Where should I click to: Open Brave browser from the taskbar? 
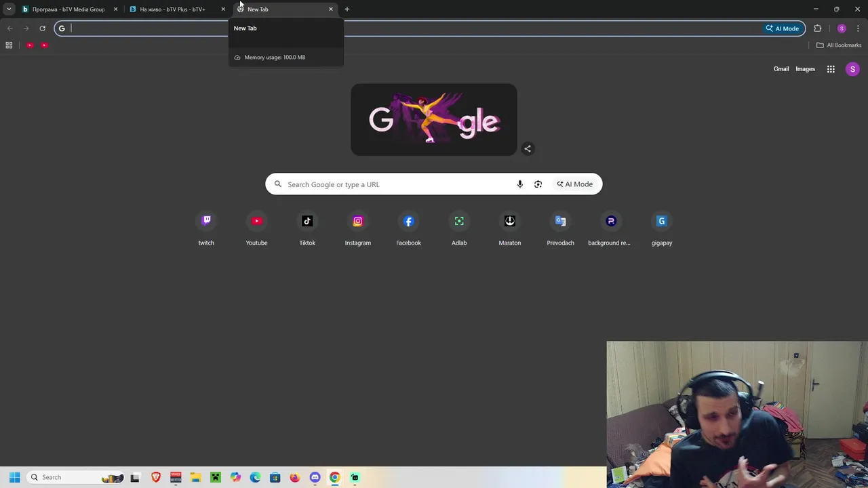[x=156, y=477]
